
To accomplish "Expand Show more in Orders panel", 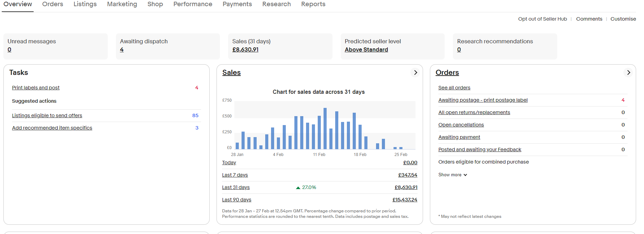I will (452, 175).
